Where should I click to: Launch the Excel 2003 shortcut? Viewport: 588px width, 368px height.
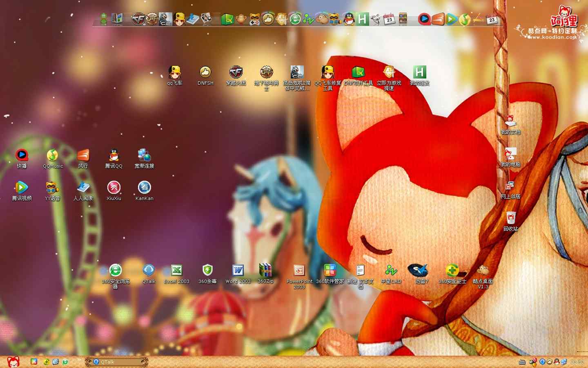tap(176, 274)
